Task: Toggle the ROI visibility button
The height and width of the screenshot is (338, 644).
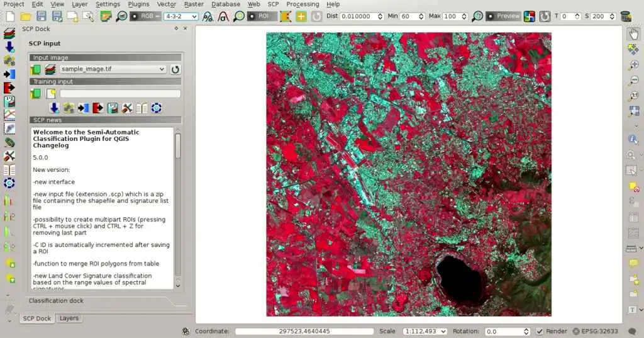Action: tap(262, 16)
